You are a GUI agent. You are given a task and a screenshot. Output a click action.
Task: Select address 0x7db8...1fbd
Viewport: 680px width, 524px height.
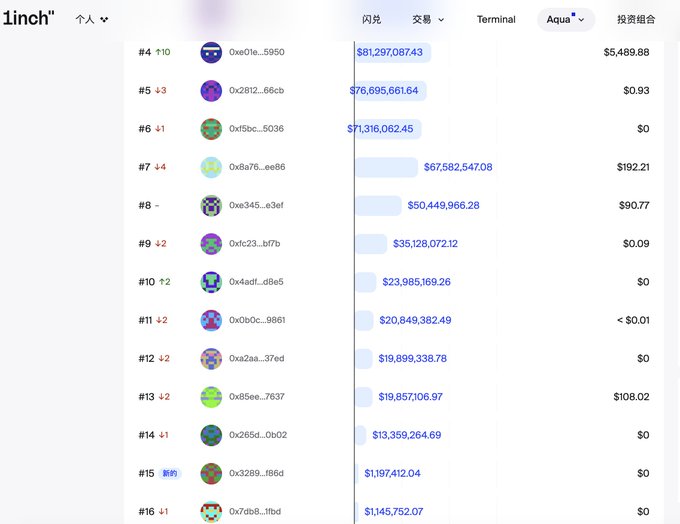(255, 511)
